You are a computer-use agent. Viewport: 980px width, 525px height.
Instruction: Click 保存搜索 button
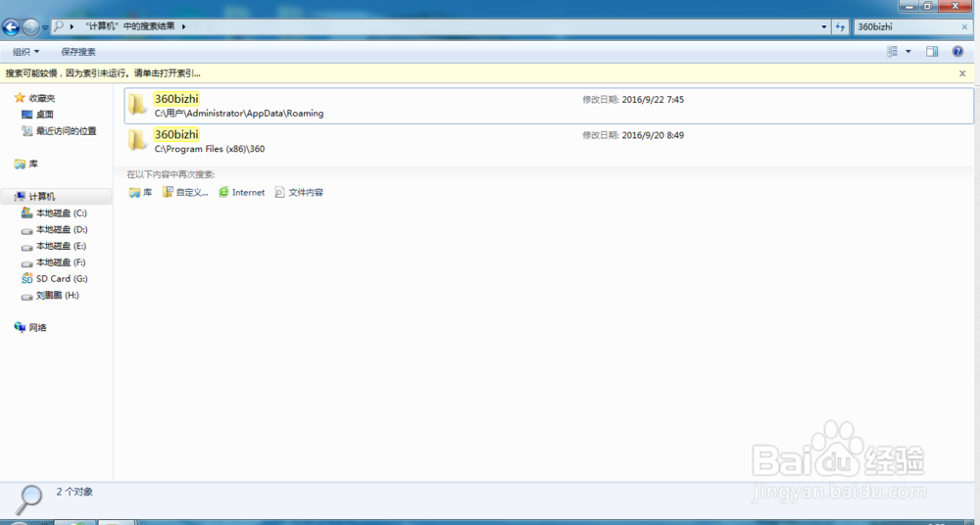(x=78, y=52)
